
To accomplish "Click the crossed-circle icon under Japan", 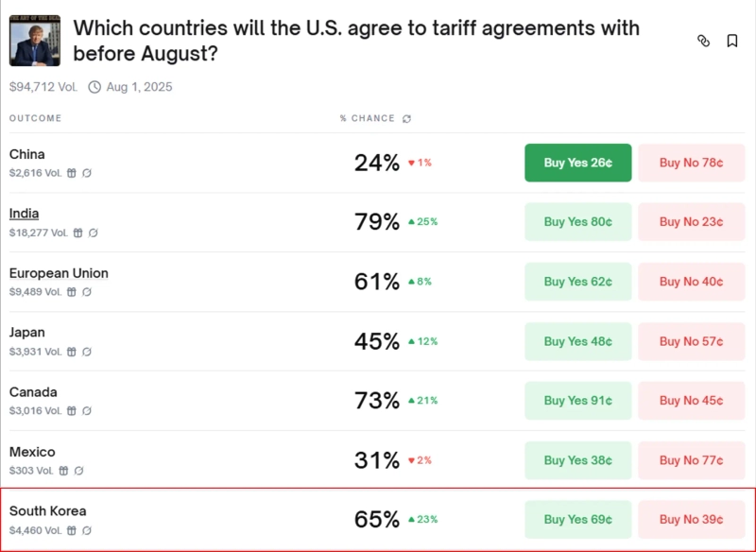I will click(87, 352).
